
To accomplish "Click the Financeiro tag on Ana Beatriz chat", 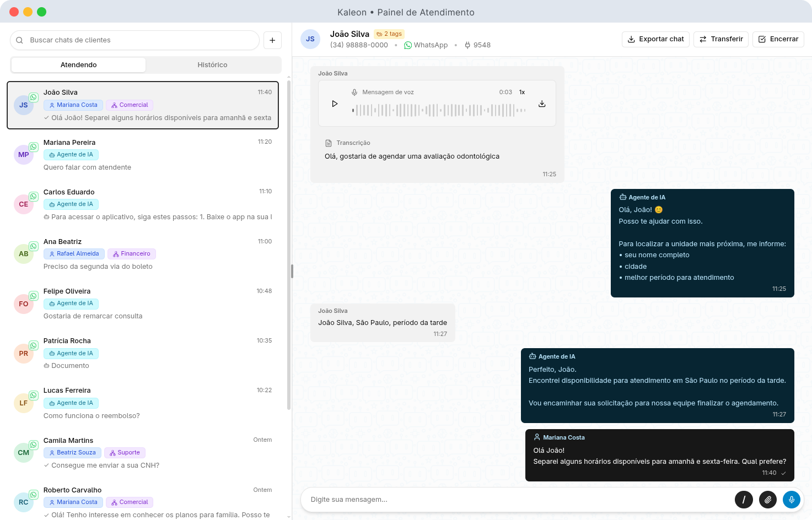I will pos(132,254).
